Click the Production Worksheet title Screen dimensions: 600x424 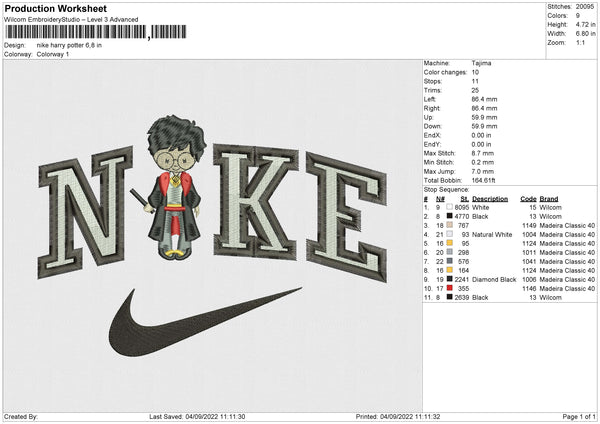pyautogui.click(x=55, y=8)
